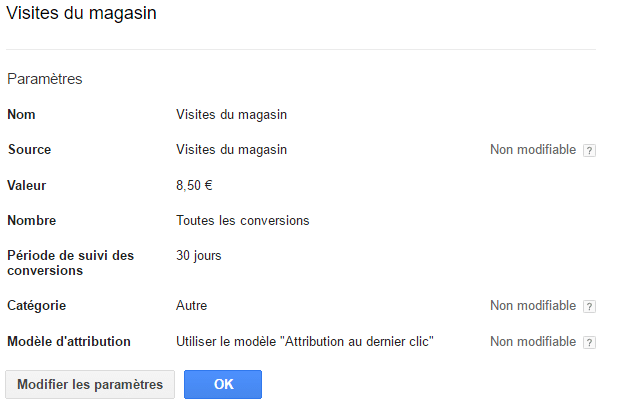
Task: Click the name value Visites du magasin
Action: click(232, 115)
